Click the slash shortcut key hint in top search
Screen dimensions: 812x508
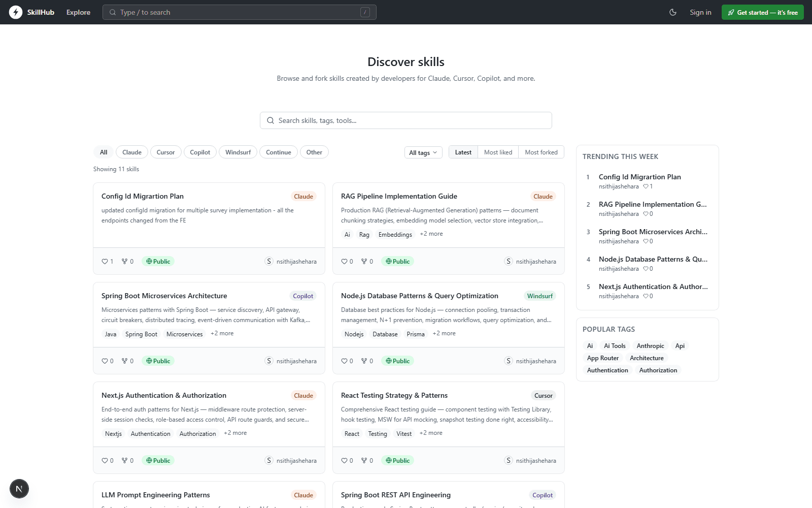point(365,12)
